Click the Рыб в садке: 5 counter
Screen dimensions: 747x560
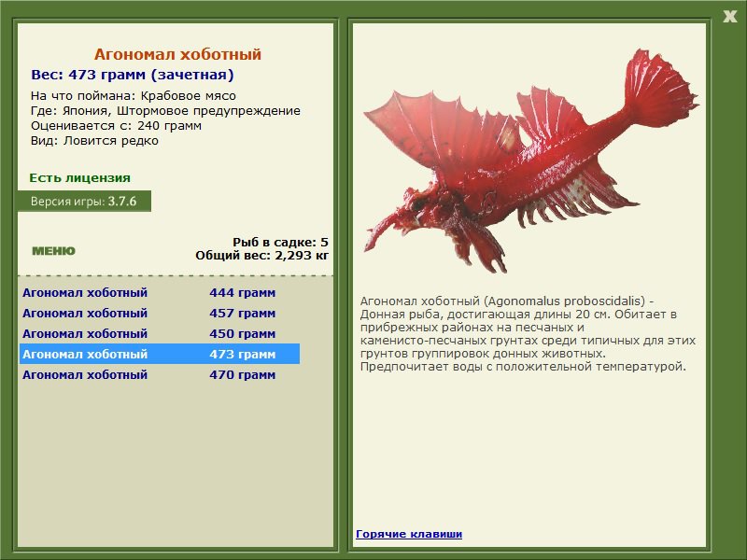tap(281, 243)
